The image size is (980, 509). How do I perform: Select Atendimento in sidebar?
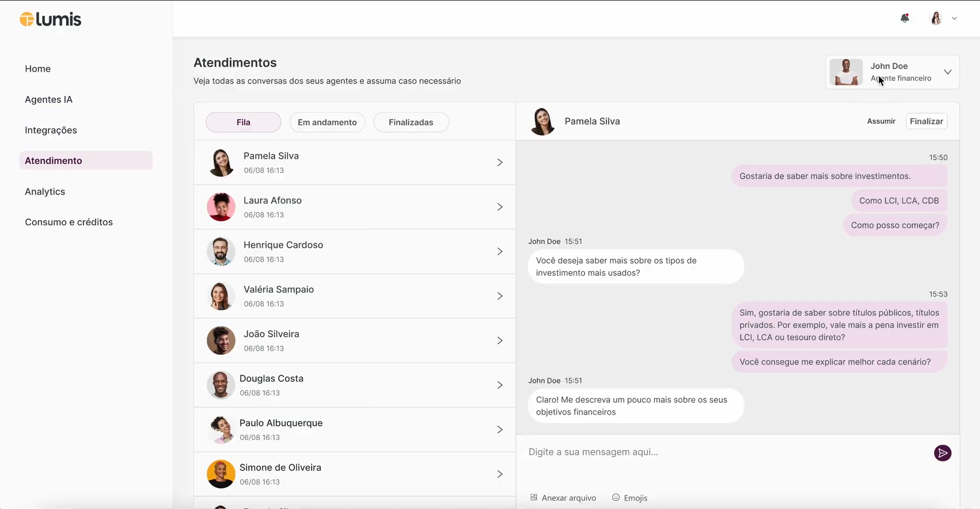(x=86, y=160)
